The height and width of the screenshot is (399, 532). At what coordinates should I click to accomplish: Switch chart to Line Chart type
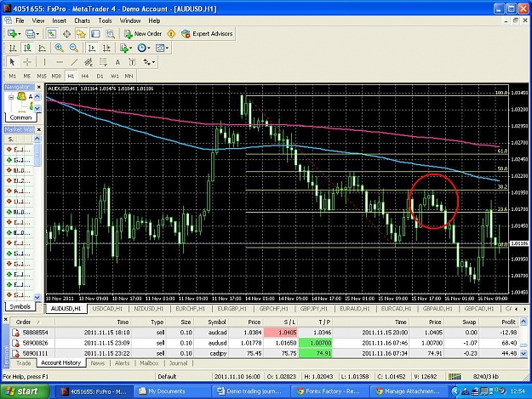(x=42, y=48)
